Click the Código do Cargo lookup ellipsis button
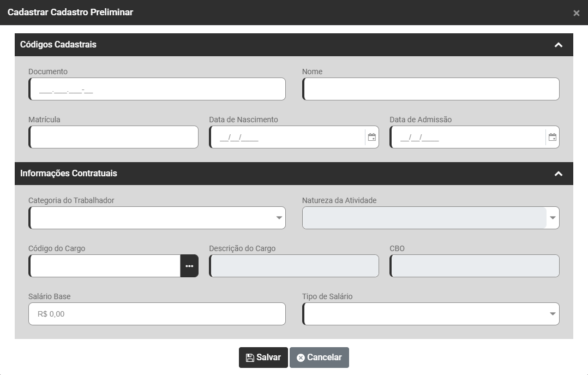This screenshot has height=375, width=588. click(189, 266)
